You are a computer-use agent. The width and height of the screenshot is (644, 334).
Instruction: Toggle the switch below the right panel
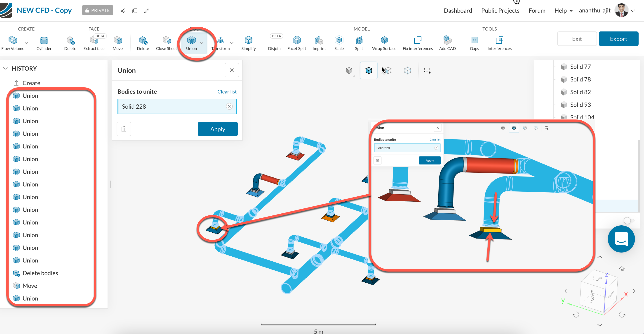coord(629,221)
